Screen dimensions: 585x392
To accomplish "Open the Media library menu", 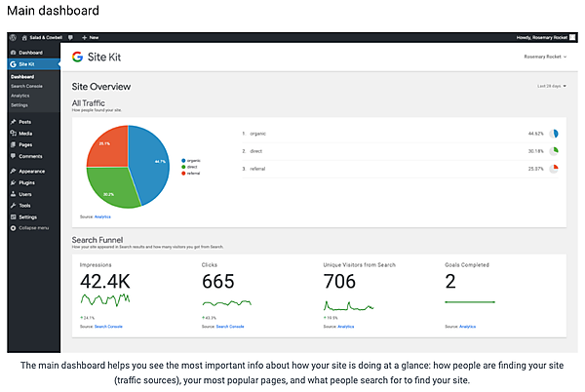I will point(24,133).
